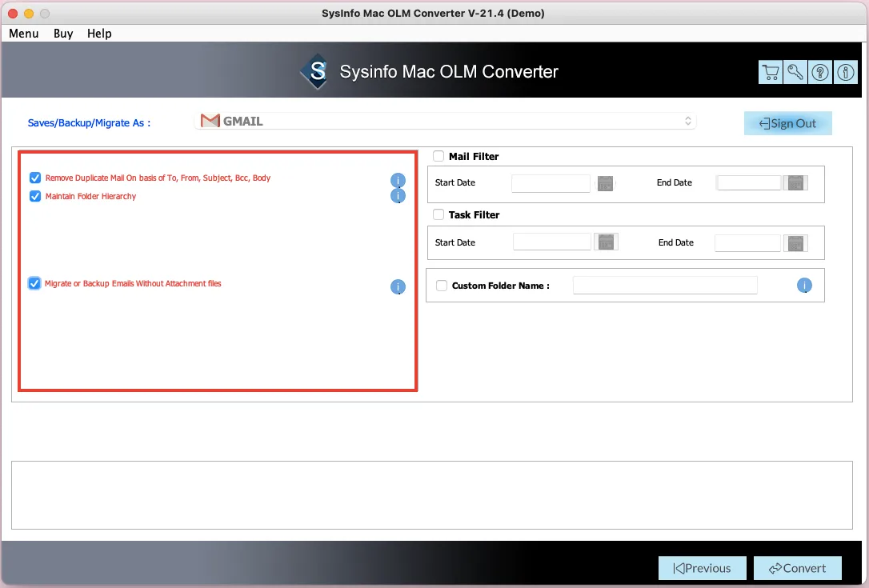The width and height of the screenshot is (869, 588).
Task: Click the shopping cart buy icon
Action: click(771, 73)
